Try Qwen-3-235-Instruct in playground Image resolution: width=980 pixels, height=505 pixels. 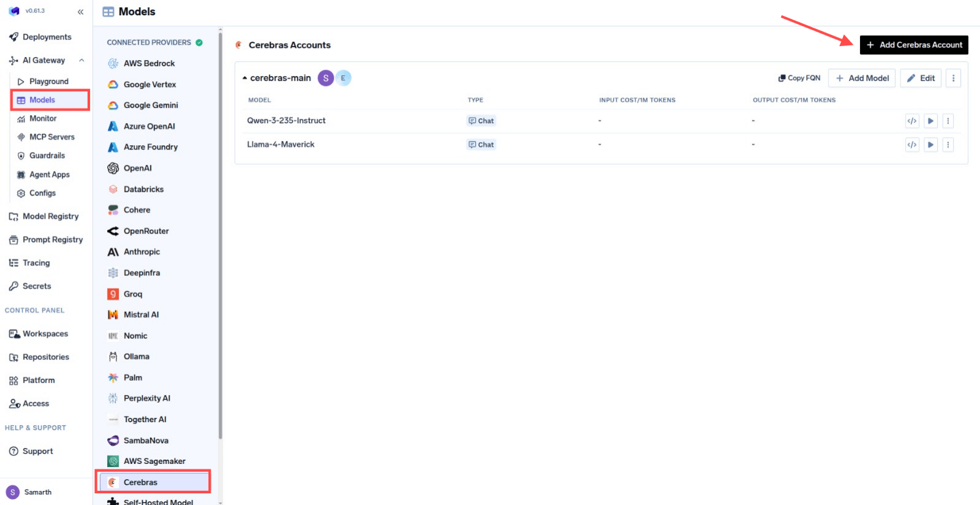[930, 121]
